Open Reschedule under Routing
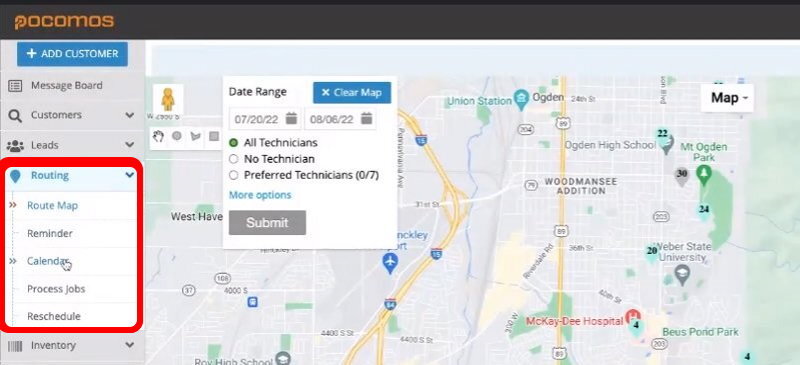The image size is (800, 365). coord(54,316)
